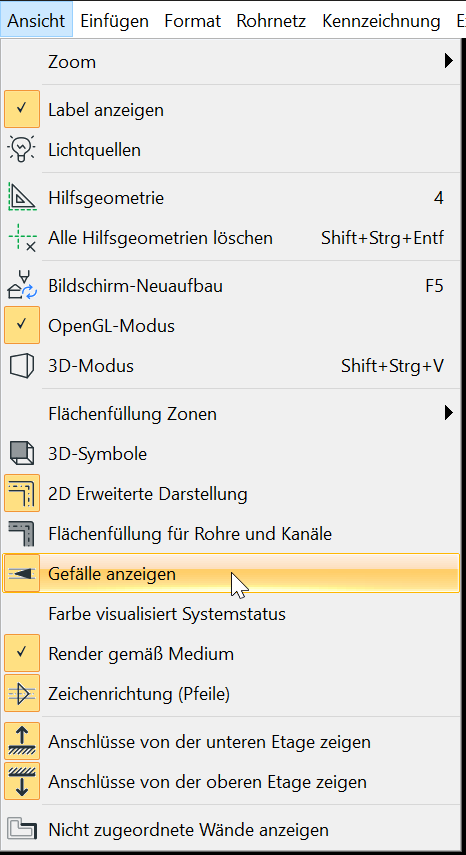Click the 2D Erweiterte Darstellung icon
The height and width of the screenshot is (855, 466).
22,493
